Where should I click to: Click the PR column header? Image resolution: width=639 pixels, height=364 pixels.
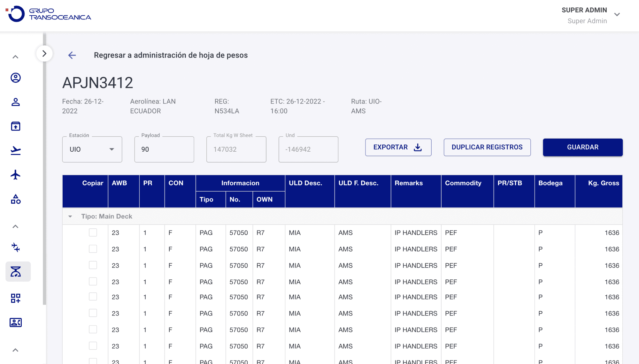coord(152,191)
